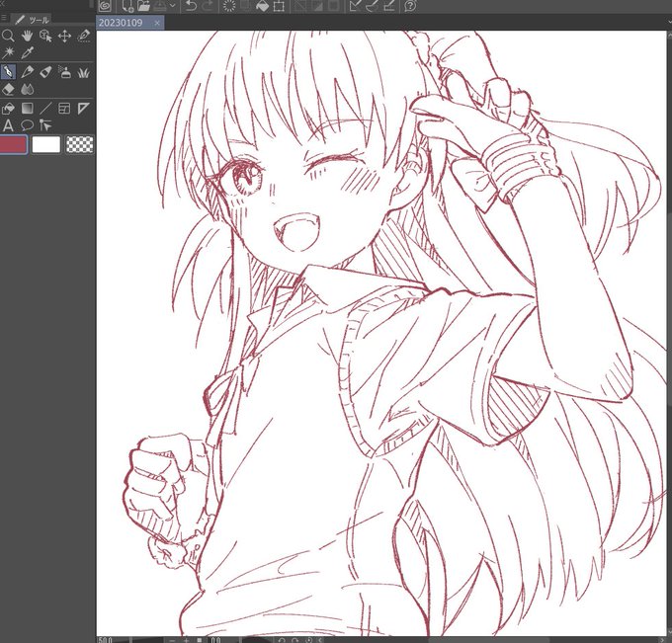Select the red main color swatch
Viewport: 672px width, 643px height.
coord(13,144)
